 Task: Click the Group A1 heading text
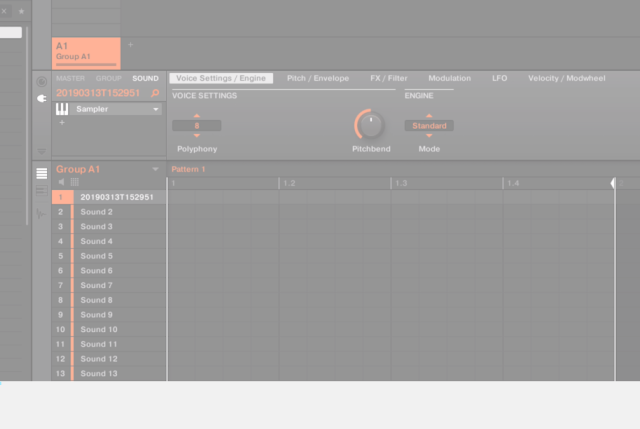coord(78,169)
